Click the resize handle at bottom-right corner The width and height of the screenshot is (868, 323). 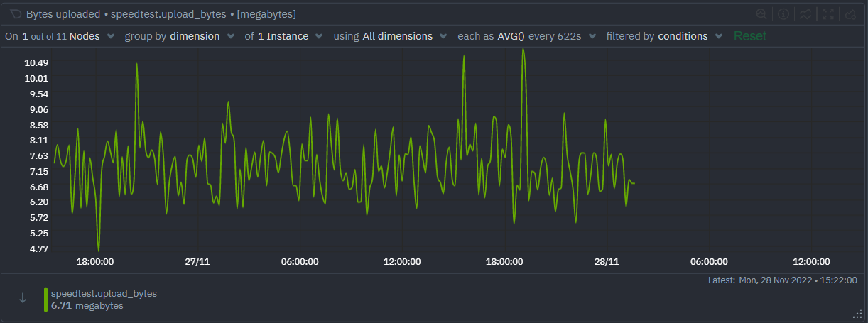point(857,313)
